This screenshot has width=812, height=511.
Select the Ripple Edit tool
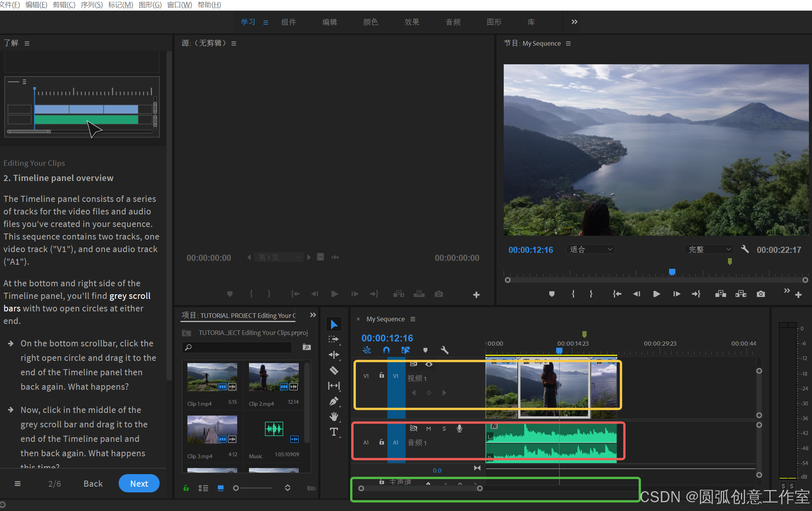click(x=334, y=355)
